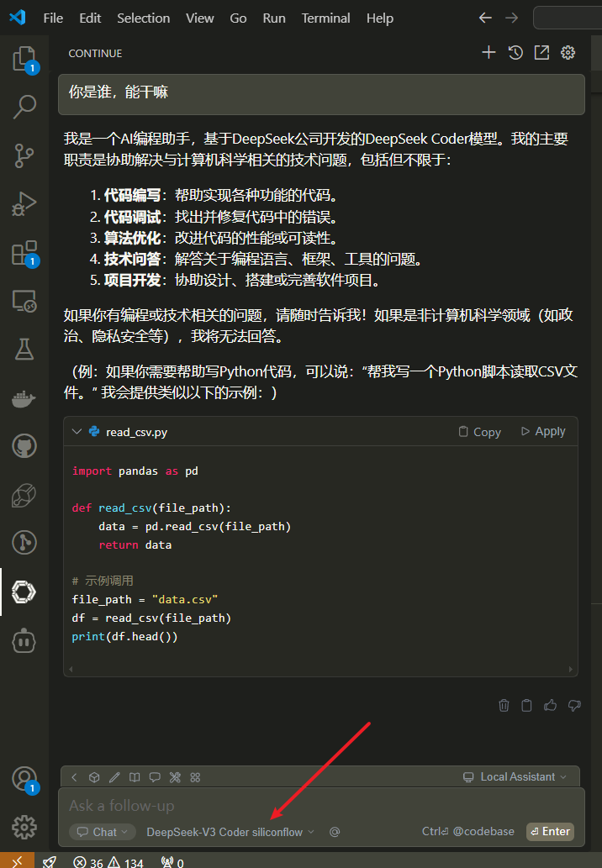602x868 pixels.
Task: Open Continue conversation history
Action: pos(515,52)
